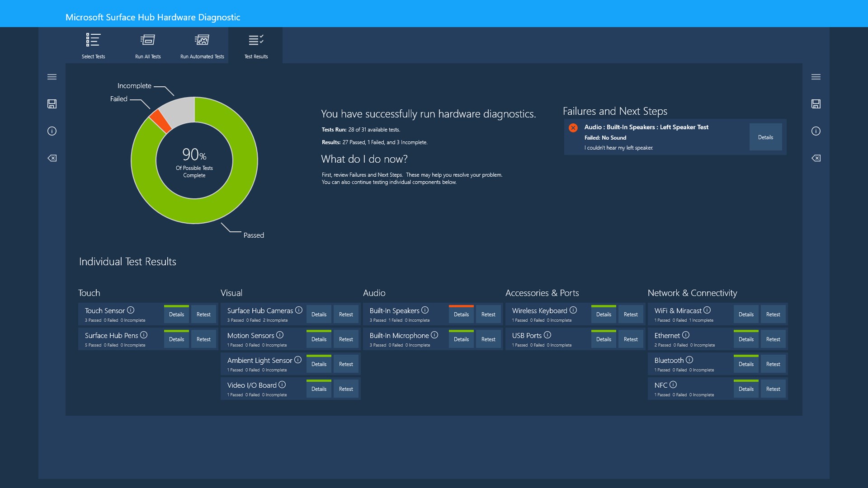Image resolution: width=868 pixels, height=488 pixels.
Task: Retest the Built-In Speakers
Action: click(488, 314)
